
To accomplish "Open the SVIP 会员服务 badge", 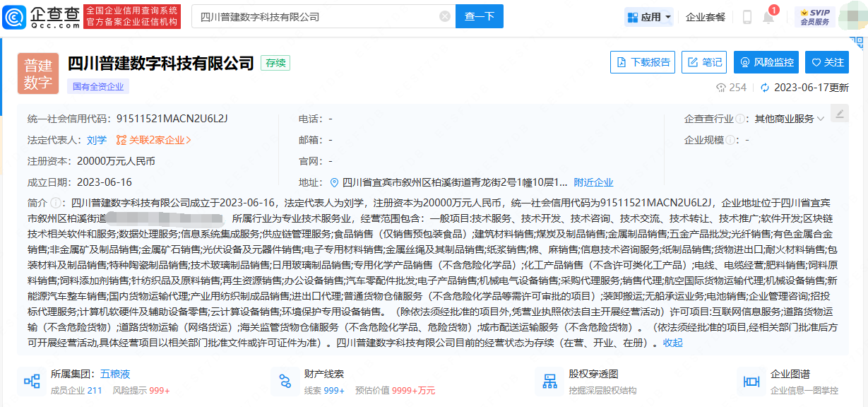I will [x=814, y=16].
